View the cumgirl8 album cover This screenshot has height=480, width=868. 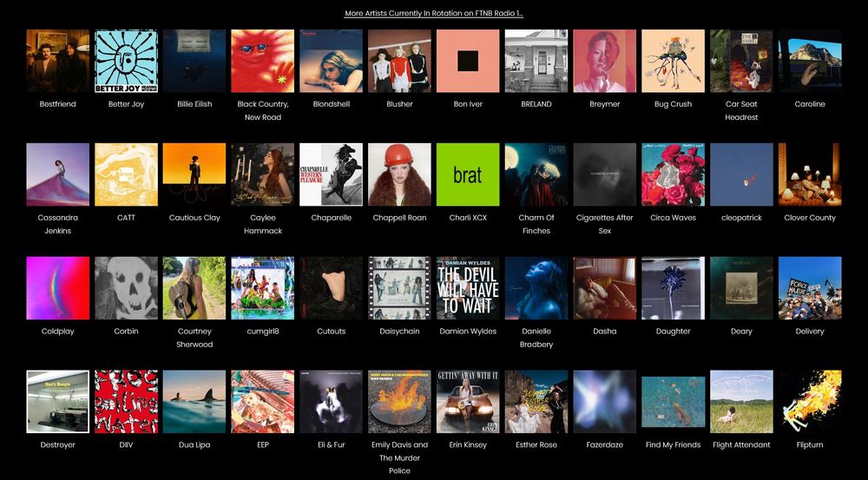click(x=263, y=288)
